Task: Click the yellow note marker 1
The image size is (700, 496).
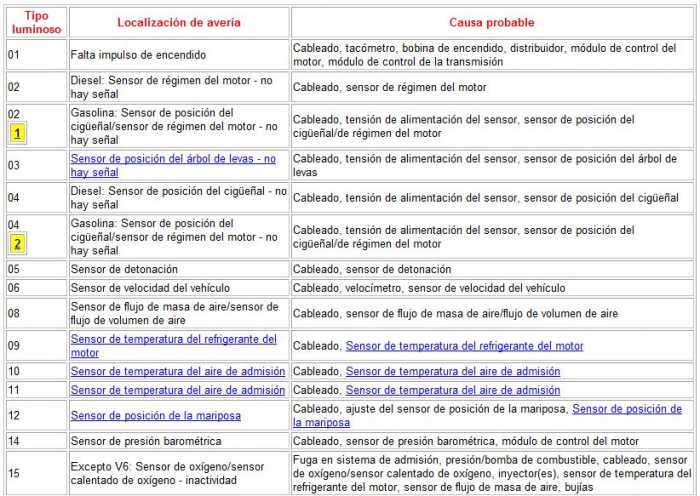Action: pyautogui.click(x=19, y=133)
